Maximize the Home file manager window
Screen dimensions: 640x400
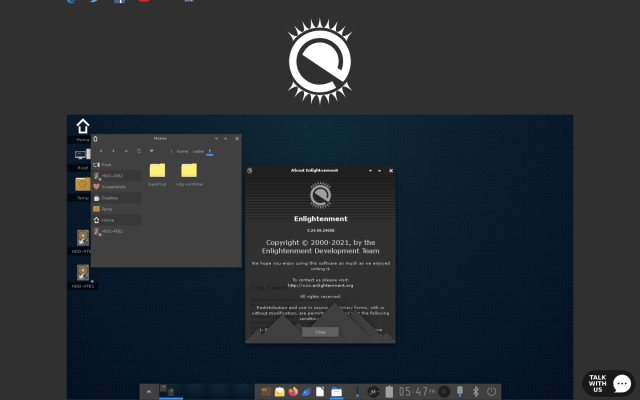[x=226, y=139]
